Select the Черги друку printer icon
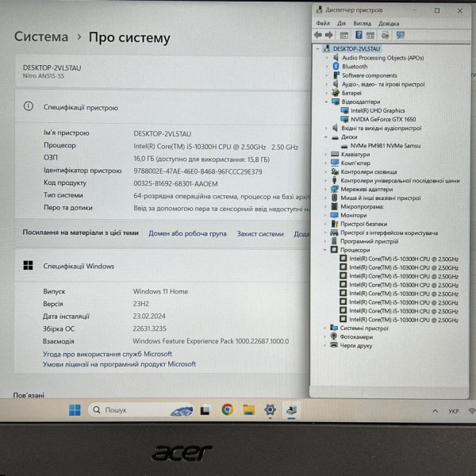The height and width of the screenshot is (476, 476). 334,345
